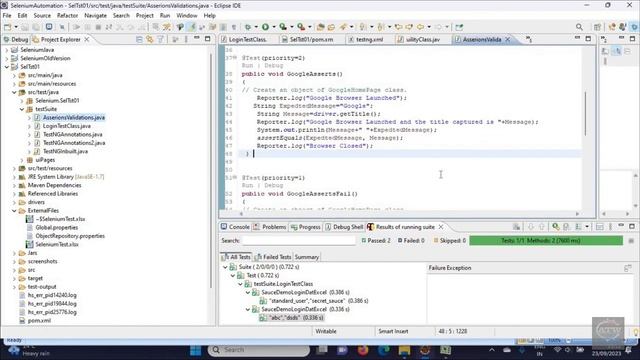Expand the uiPages package
This screenshot has width=640, height=360.
(x=22, y=160)
